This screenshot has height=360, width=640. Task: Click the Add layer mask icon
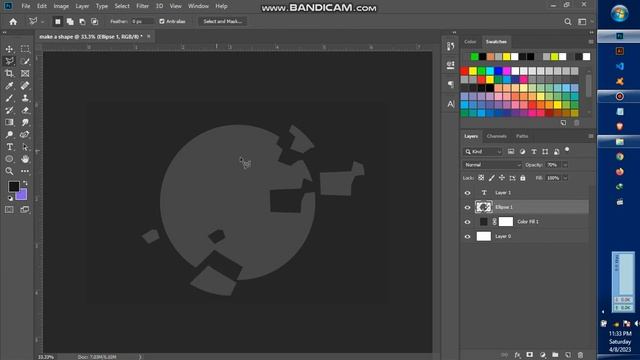[529, 355]
